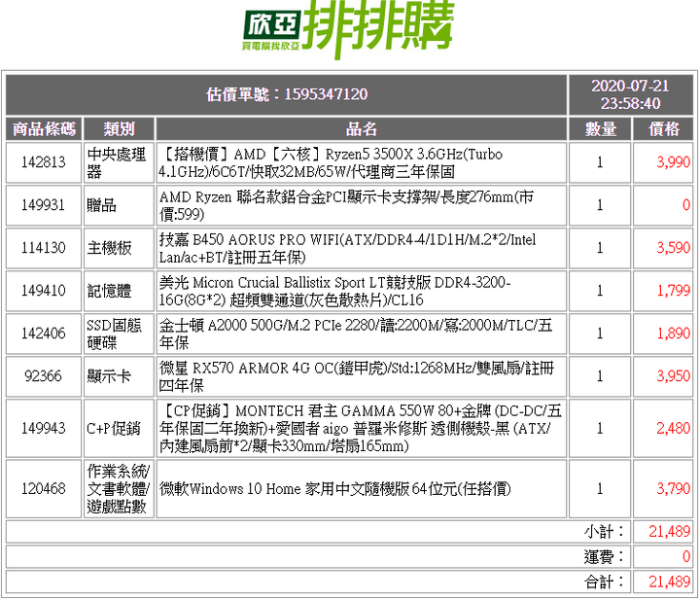Click the 作業系統/文書軟體/遊戲點數 category cell
The image size is (700, 599).
(119, 489)
